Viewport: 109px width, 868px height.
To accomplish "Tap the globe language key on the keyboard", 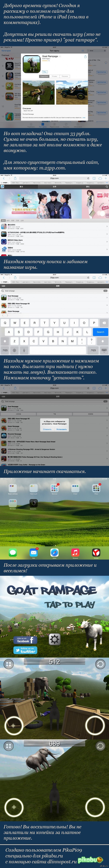I will 15,350.
